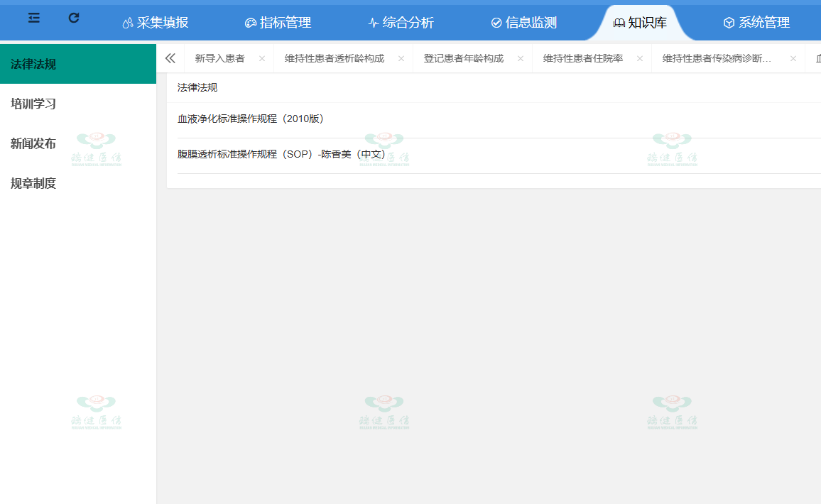Image resolution: width=821 pixels, height=504 pixels.
Task: Click the refresh icon in the header
Action: tap(74, 18)
